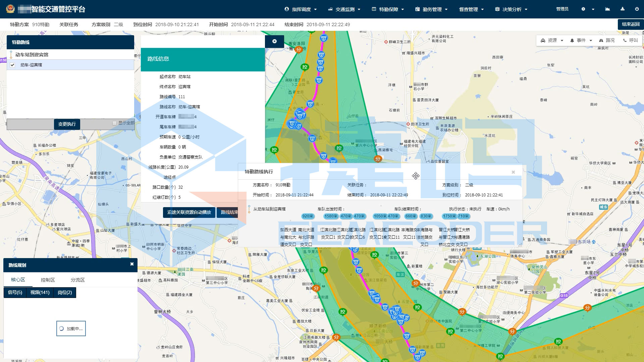Close the 路线规划 panel
644x362 pixels.
coord(132,264)
